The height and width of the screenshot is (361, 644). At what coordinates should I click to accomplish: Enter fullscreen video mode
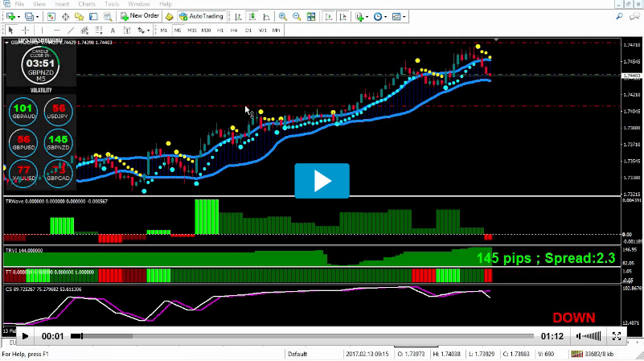[x=617, y=336]
